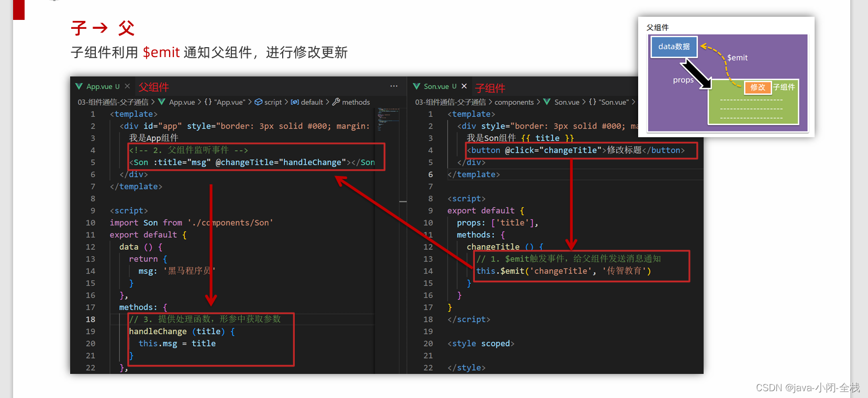Viewport: 868px width, 398px height.
Task: Open the "App.vue" symbol breadcrumb
Action: point(230,102)
